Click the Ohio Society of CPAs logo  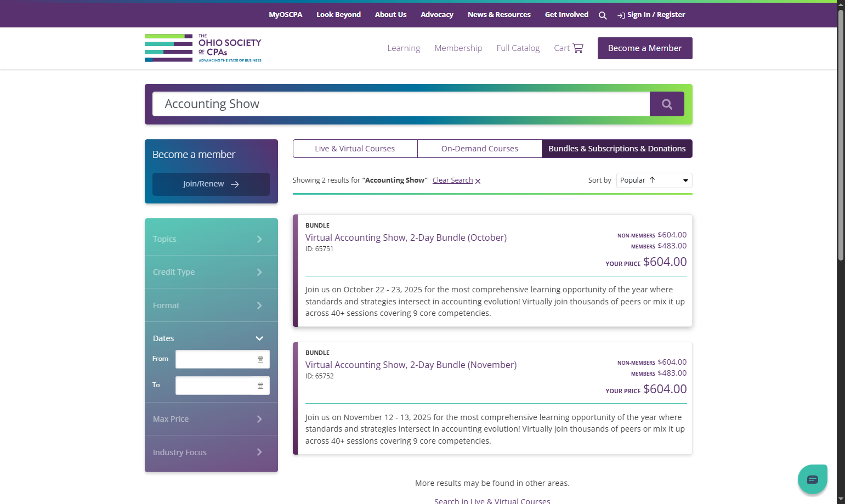point(203,48)
